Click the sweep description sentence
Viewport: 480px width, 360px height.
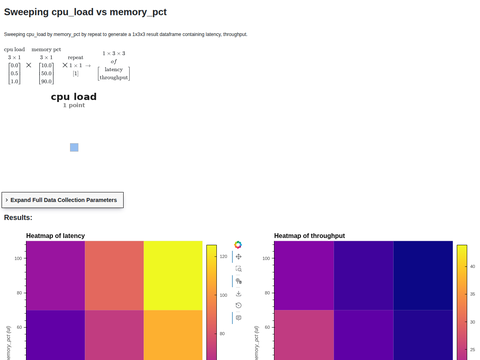126,34
